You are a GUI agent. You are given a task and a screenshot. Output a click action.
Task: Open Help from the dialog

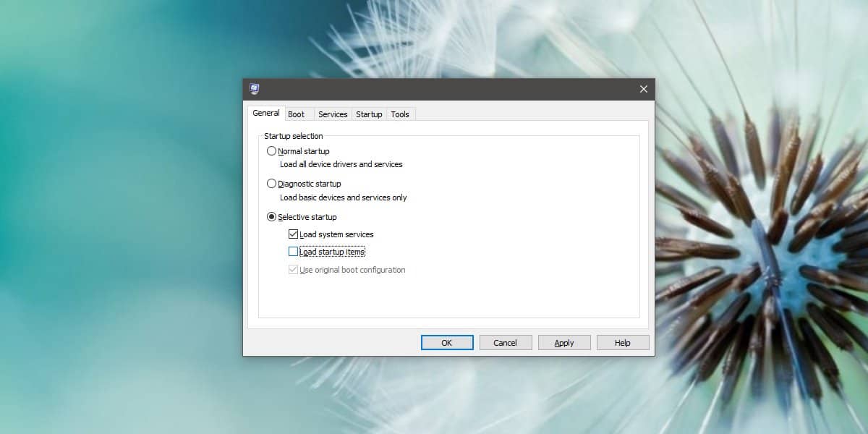click(x=623, y=342)
